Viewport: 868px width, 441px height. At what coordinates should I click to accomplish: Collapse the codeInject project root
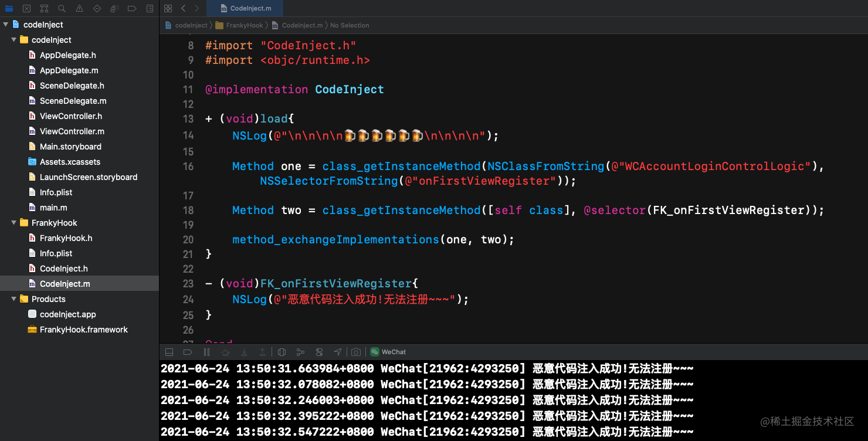(5, 25)
